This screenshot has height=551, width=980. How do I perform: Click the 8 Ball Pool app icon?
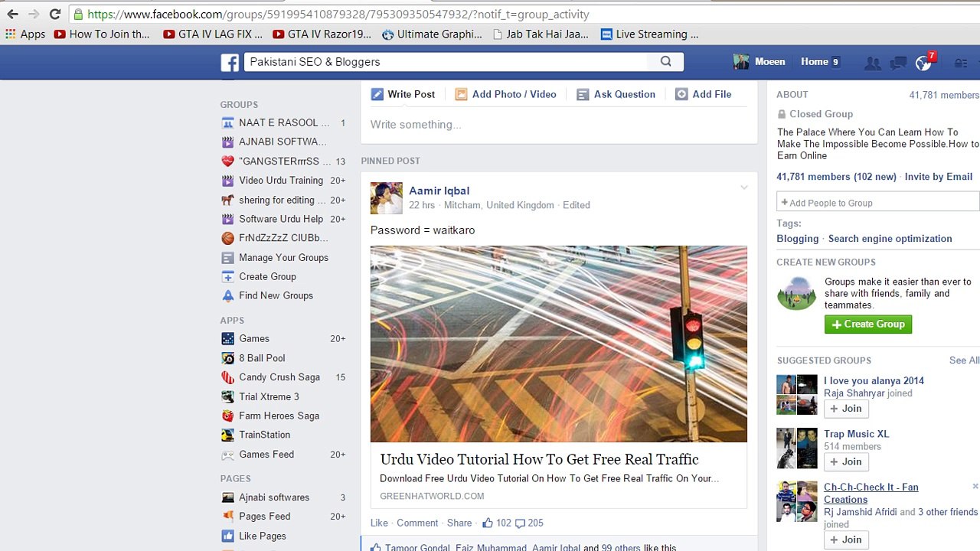point(227,358)
